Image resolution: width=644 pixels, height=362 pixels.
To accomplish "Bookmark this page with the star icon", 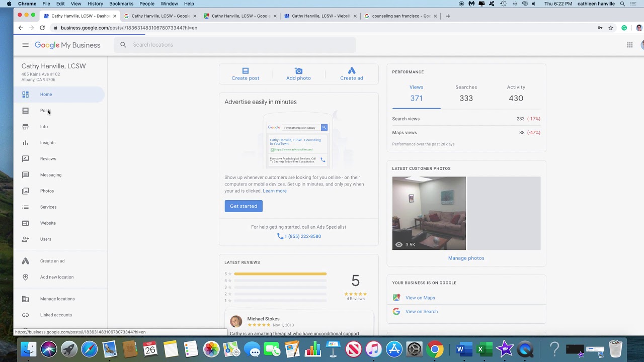I will [x=611, y=28].
